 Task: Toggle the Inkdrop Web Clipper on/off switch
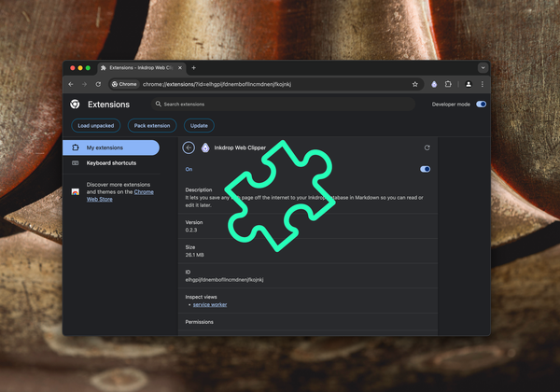(425, 169)
